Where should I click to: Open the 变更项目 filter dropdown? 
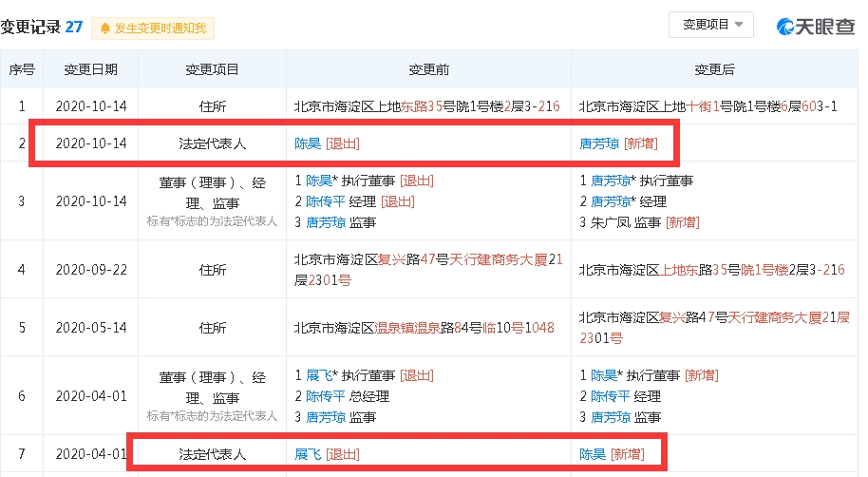pos(711,25)
